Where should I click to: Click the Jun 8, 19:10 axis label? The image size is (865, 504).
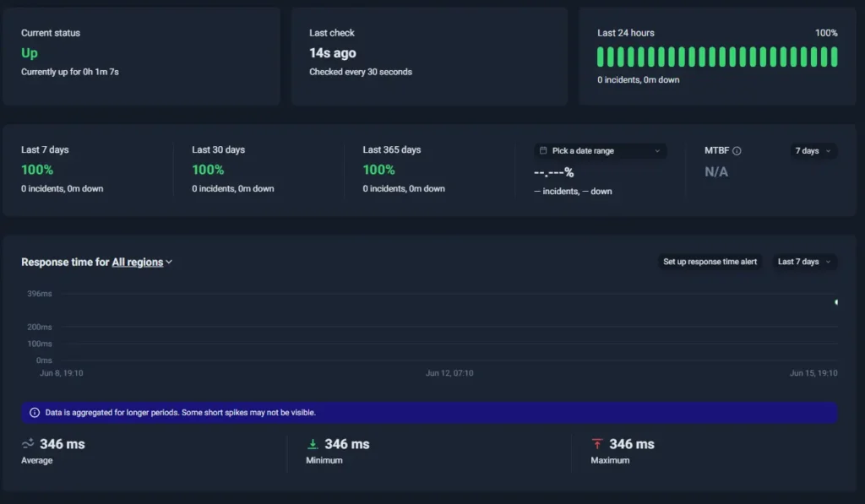pos(61,373)
